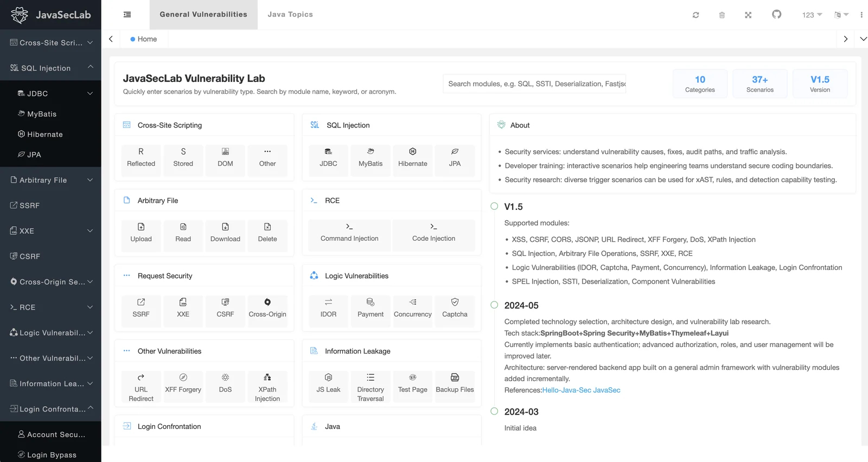
Task: Click the refresh icon in top bar
Action: pyautogui.click(x=695, y=15)
